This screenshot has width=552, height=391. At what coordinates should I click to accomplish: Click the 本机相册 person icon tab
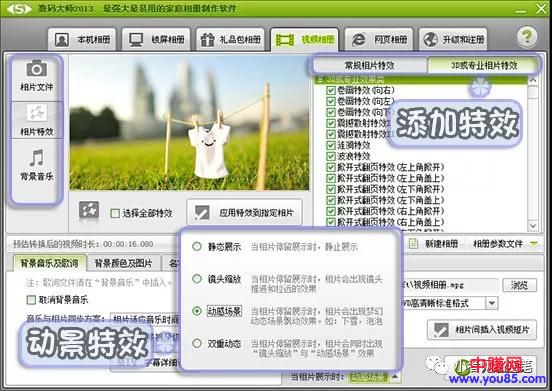tap(62, 40)
